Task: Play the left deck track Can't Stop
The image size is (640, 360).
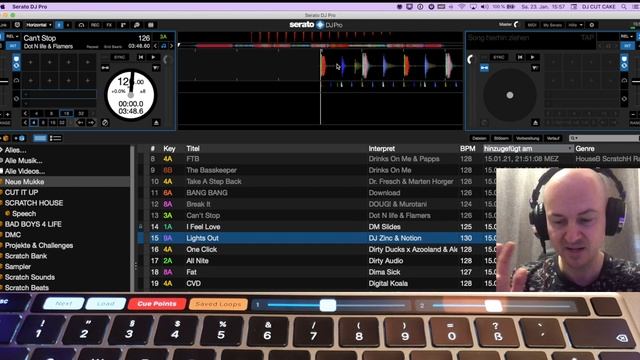Action: click(153, 57)
